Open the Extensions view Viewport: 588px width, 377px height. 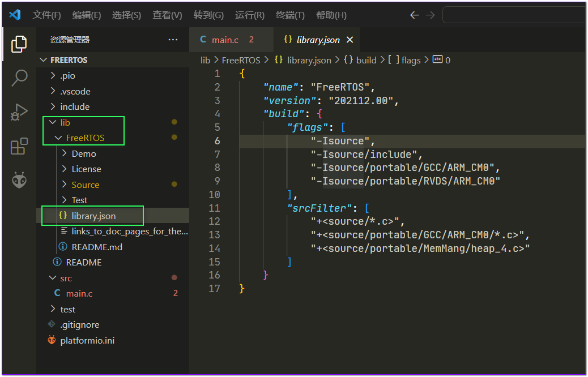(x=19, y=146)
